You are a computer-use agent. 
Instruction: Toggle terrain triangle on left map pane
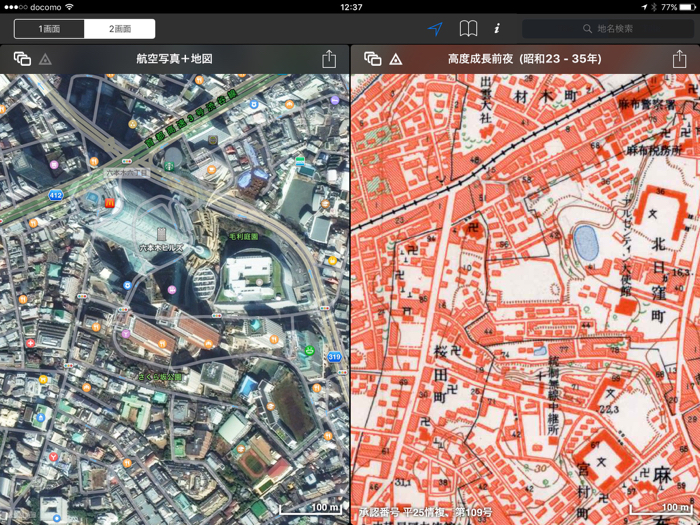pos(45,60)
